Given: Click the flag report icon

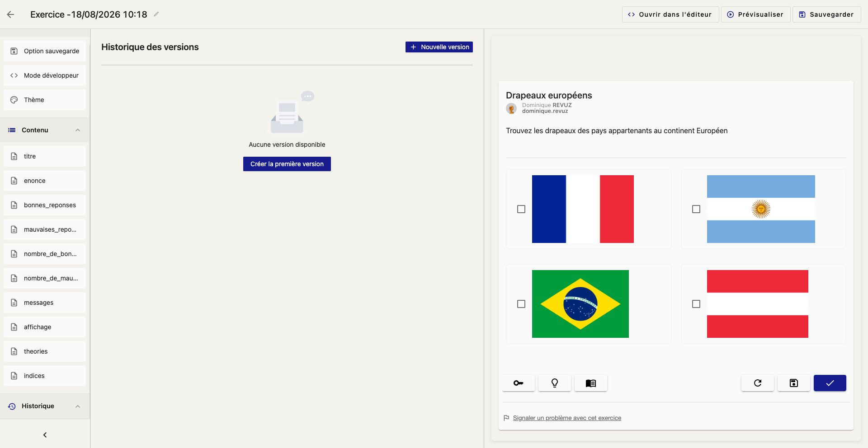Looking at the screenshot, I should point(506,418).
